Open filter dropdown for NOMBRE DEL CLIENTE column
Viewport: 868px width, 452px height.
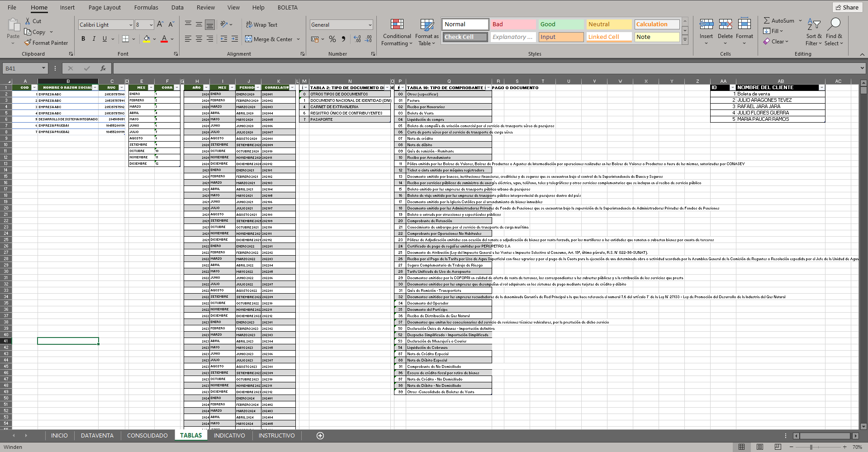pos(821,88)
